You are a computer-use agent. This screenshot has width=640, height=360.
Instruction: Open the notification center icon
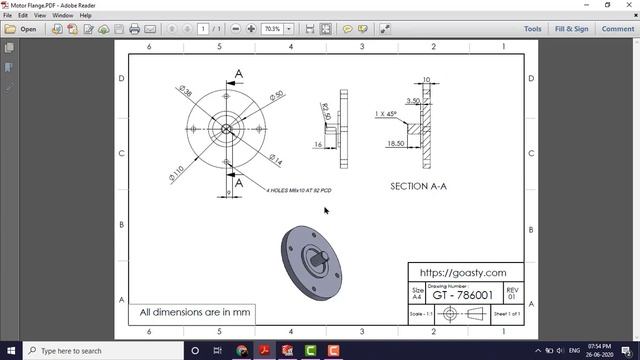[x=626, y=351]
